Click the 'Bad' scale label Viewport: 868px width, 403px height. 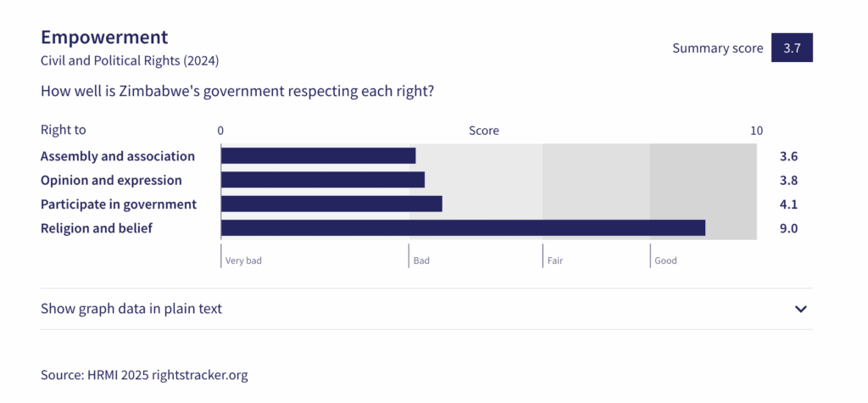[x=421, y=260]
